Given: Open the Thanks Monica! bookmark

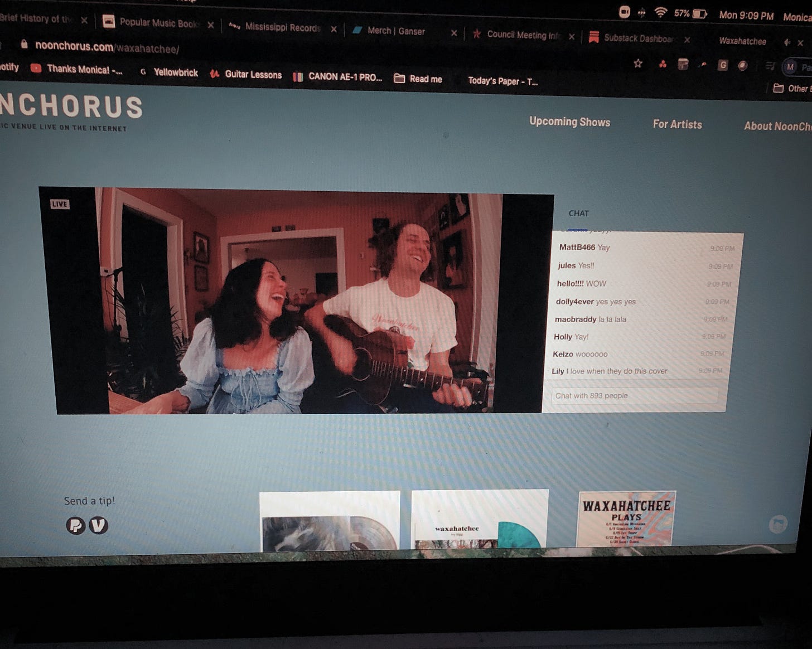Looking at the screenshot, I should click(77, 69).
